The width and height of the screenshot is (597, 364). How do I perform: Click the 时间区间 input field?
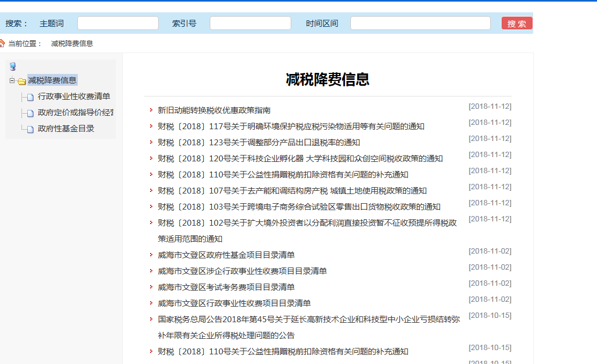(x=420, y=23)
